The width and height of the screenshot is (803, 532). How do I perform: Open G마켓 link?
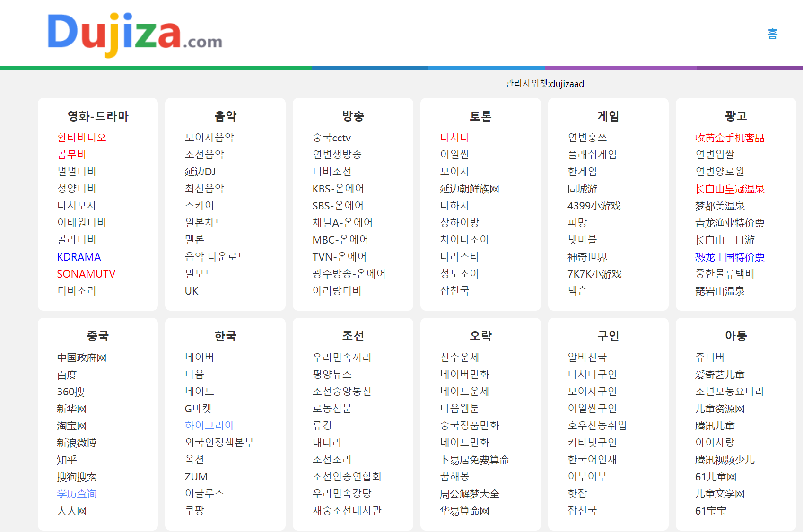tap(198, 409)
